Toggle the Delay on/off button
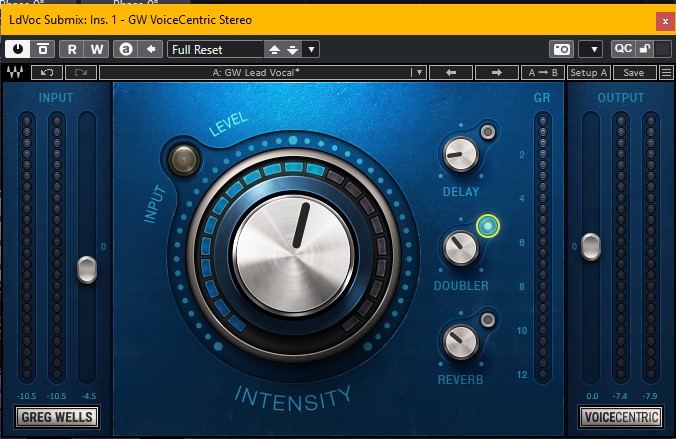The width and height of the screenshot is (676, 439). (488, 132)
